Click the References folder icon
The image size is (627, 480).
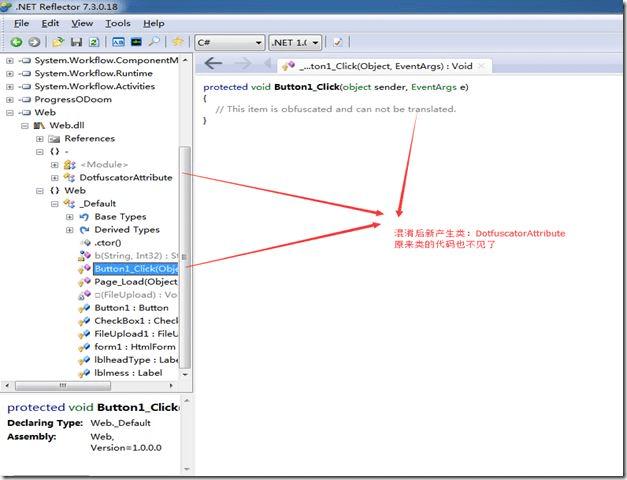tap(54, 139)
